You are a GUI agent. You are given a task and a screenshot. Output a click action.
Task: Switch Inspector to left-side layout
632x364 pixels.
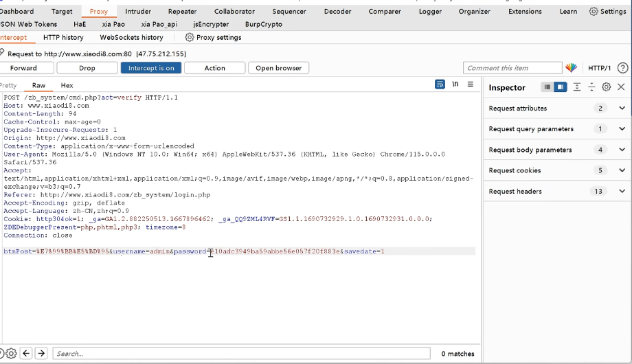click(x=547, y=87)
